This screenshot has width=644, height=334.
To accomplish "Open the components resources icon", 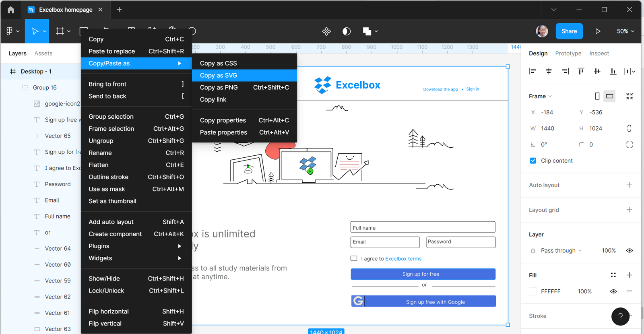I will click(326, 31).
